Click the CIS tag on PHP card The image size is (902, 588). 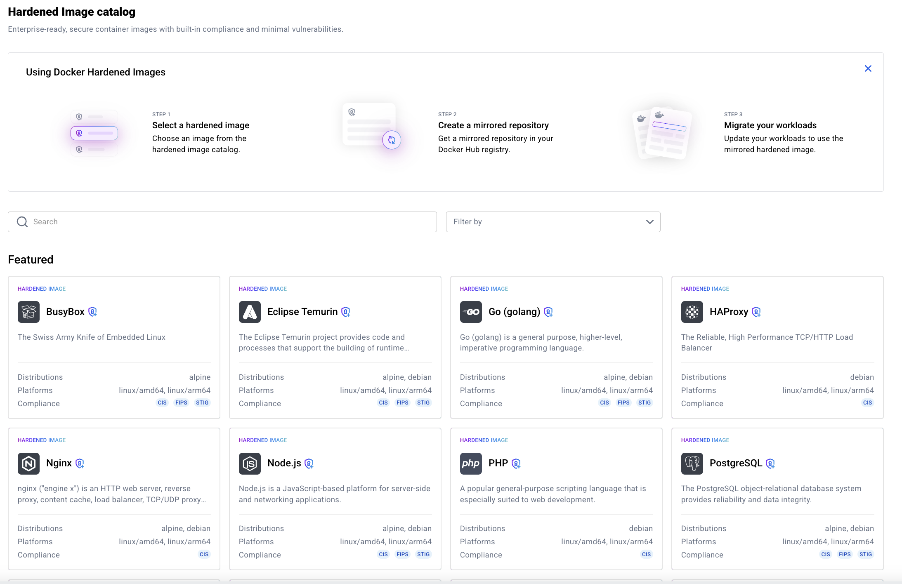coord(646,555)
